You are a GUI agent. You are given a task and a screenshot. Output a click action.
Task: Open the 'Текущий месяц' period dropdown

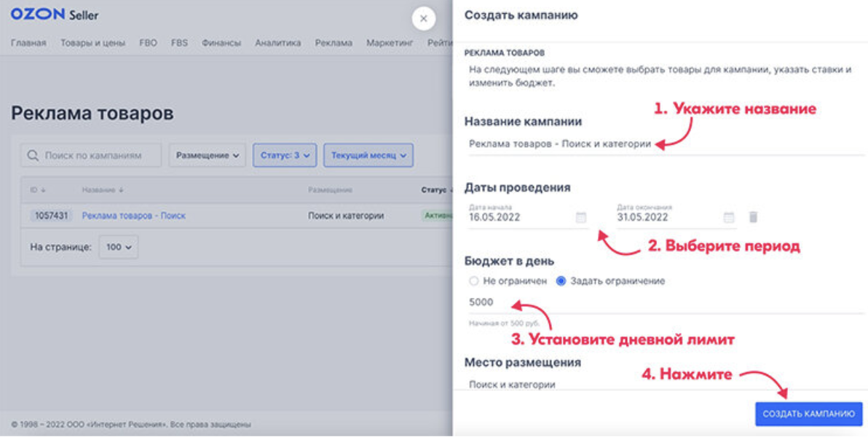point(368,155)
